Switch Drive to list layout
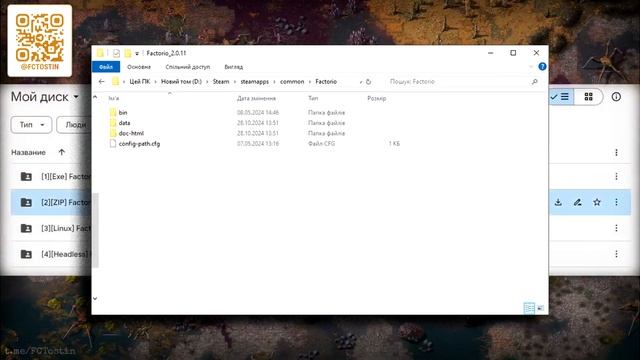 (561, 97)
